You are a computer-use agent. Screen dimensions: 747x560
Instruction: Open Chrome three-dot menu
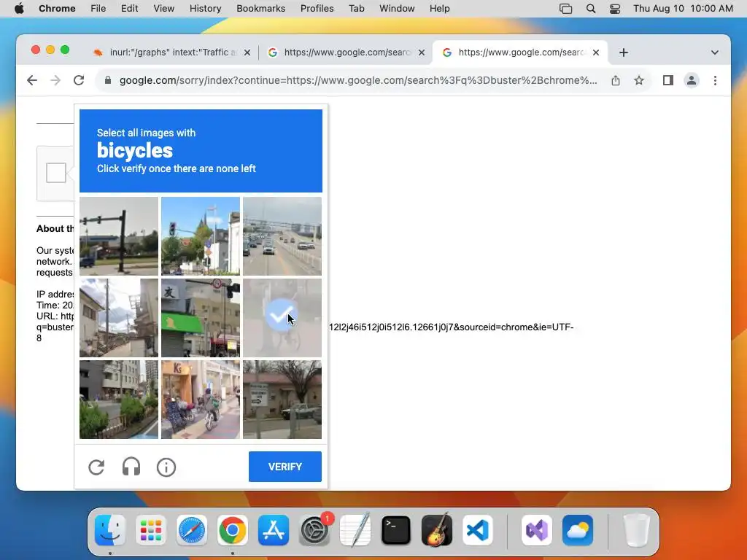coord(715,80)
